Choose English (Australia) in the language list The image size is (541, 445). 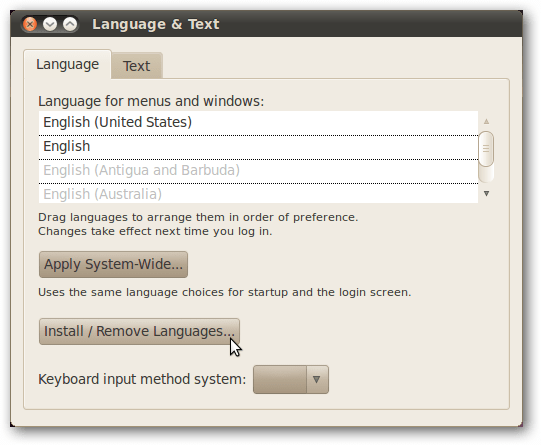[258, 194]
